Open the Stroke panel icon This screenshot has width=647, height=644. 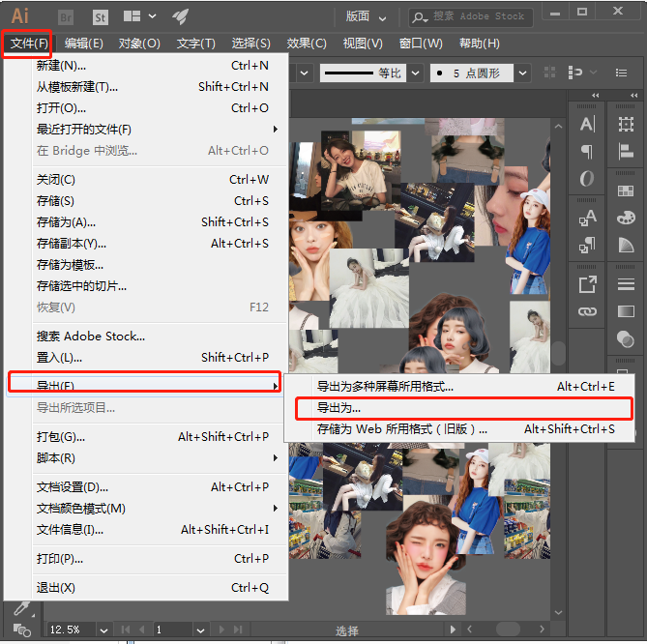(626, 284)
